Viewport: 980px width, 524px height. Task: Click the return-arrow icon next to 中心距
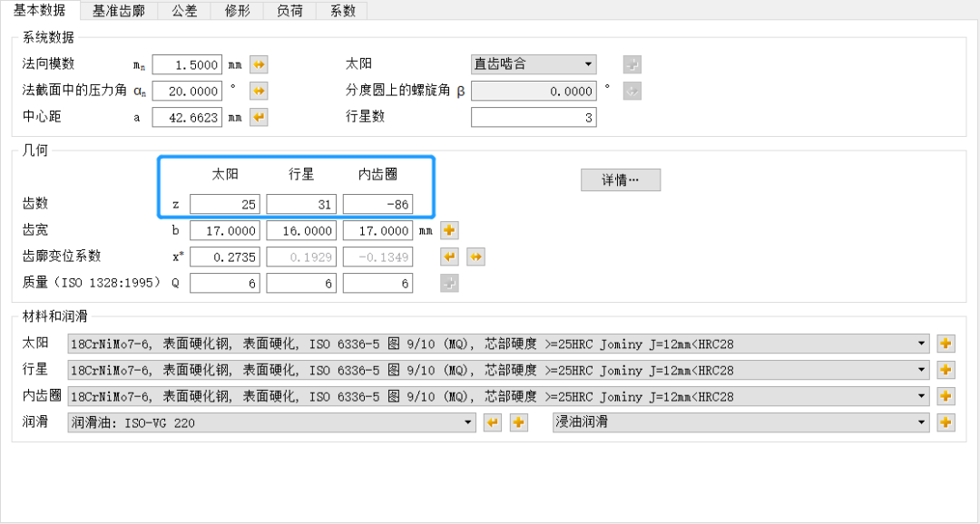click(258, 117)
